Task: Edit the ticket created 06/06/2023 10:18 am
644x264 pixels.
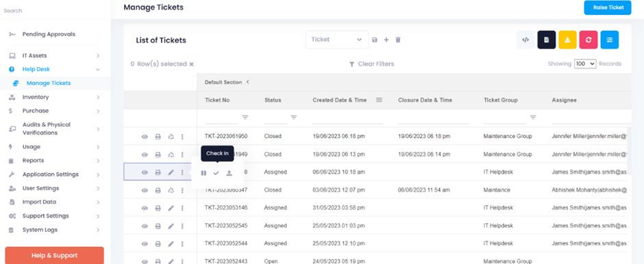Action: click(171, 172)
